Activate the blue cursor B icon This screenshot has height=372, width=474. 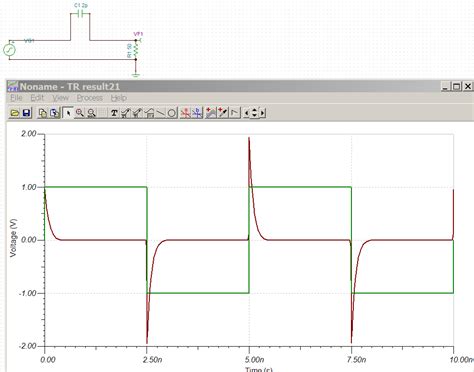[197, 113]
